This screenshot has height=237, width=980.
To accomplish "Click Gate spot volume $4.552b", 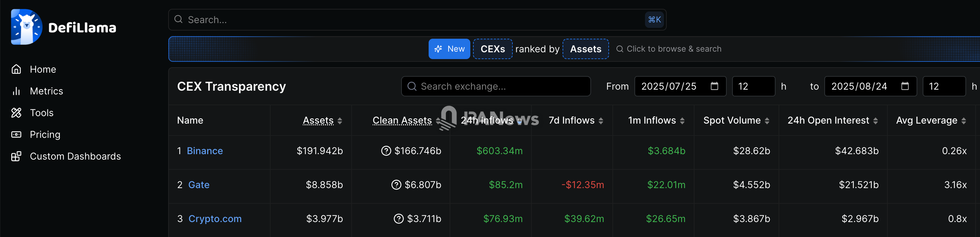I will point(751,185).
